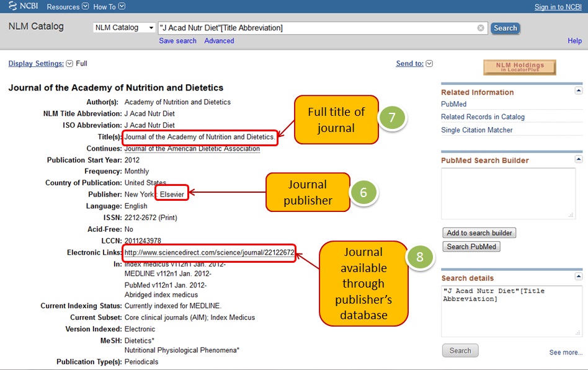This screenshot has width=588, height=370.
Task: Click the blue Search button
Action: (x=505, y=28)
